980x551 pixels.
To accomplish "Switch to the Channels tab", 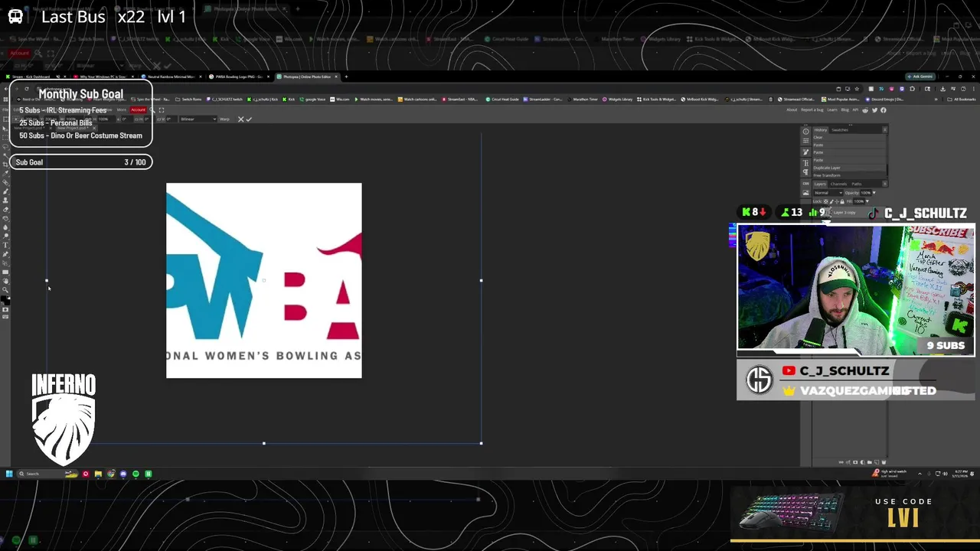I will [x=838, y=184].
